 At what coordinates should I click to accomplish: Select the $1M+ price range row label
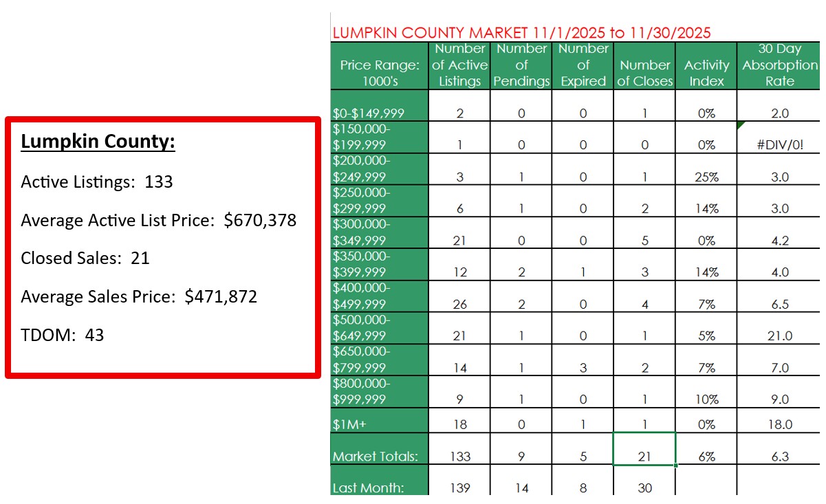point(349,425)
